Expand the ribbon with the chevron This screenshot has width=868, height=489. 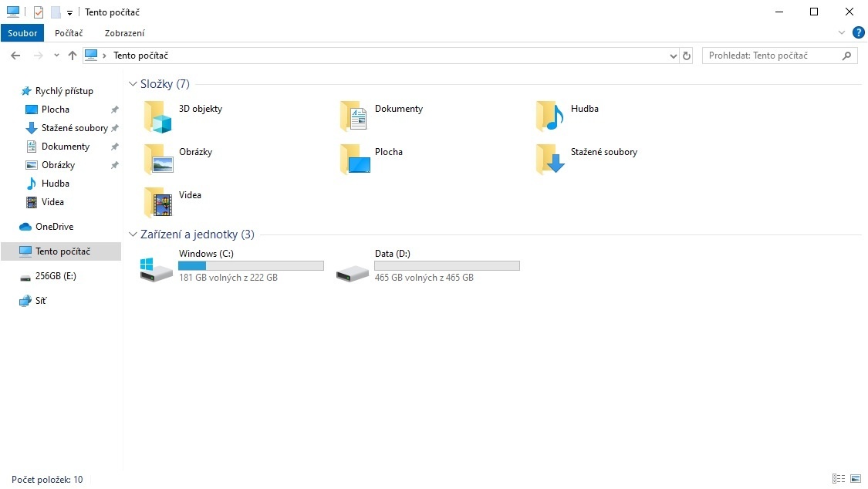[x=842, y=32]
